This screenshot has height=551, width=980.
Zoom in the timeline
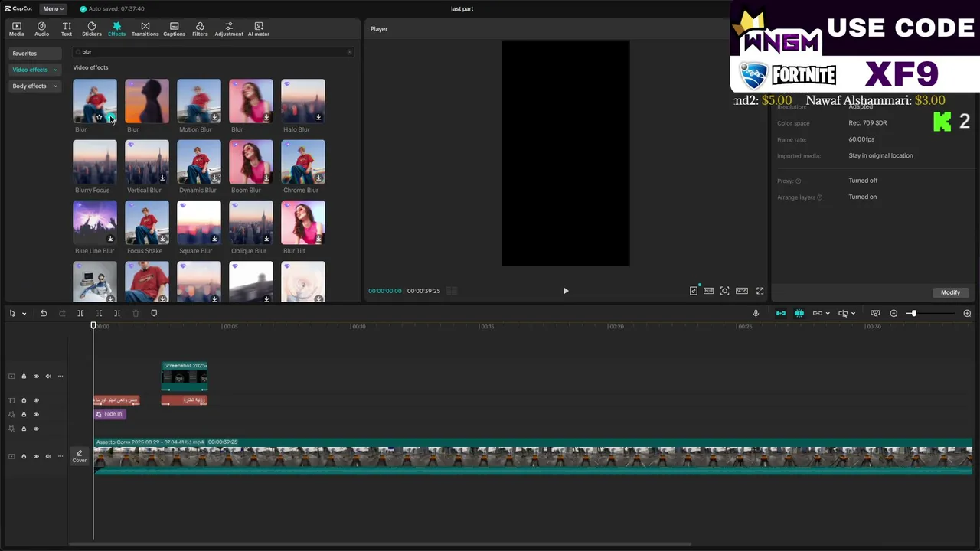(x=967, y=313)
